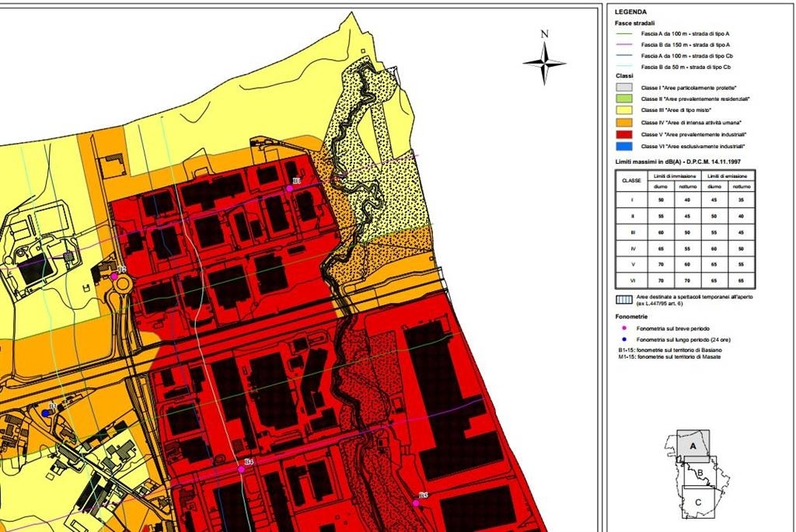Select the red Classe V swatch
The height and width of the screenshot is (532, 796).
(624, 134)
